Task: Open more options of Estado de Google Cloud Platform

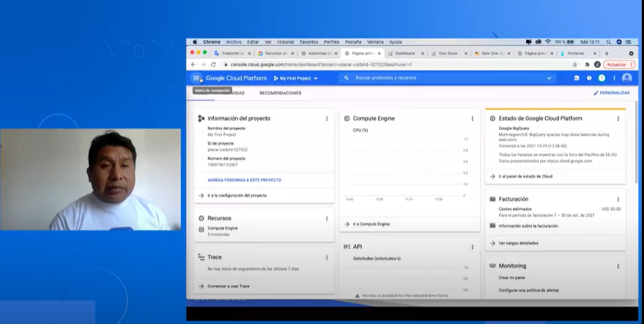Action: (x=618, y=119)
